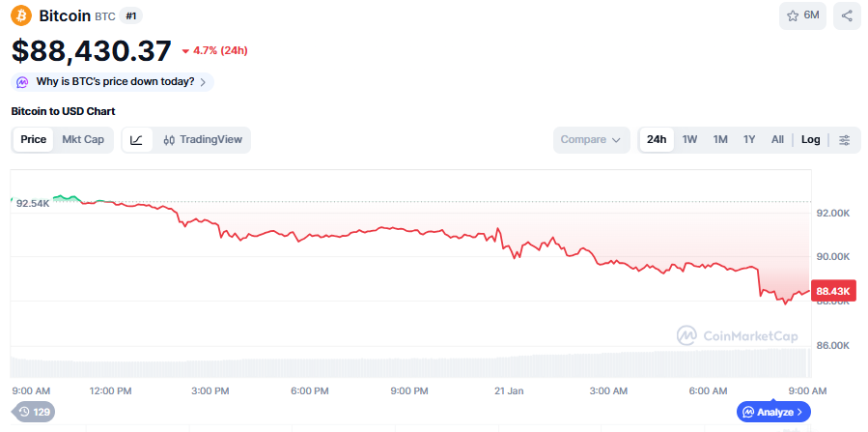Screen dimensions: 868x432
Task: Expand 'Why is BTC's price down today?'
Action: coord(113,82)
